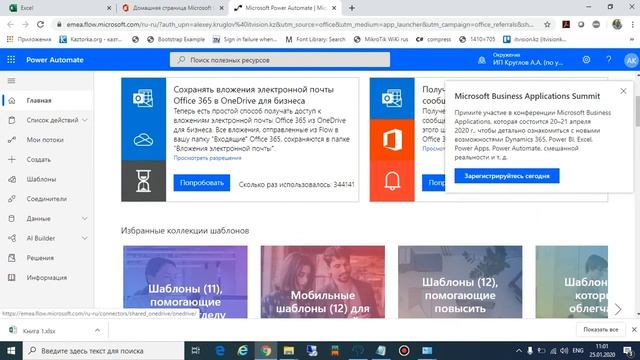
Task: Click the notifications bell in header
Action: (482, 60)
